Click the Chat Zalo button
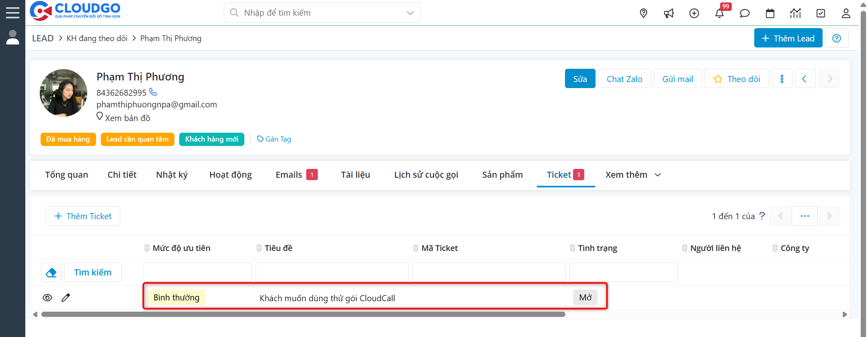The image size is (868, 337). [x=624, y=79]
